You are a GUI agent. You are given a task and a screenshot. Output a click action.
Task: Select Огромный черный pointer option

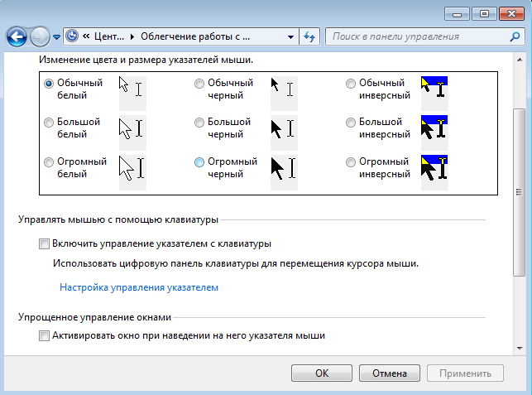click(x=199, y=162)
